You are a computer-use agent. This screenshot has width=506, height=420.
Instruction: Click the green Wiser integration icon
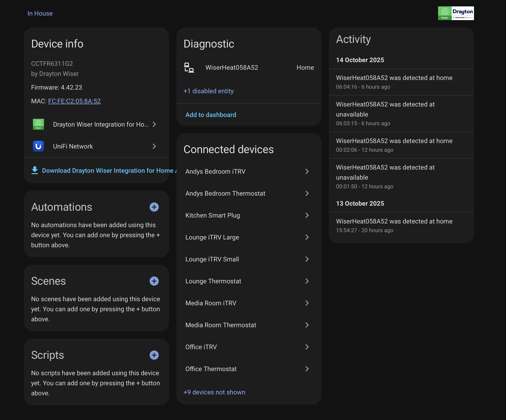pos(38,125)
